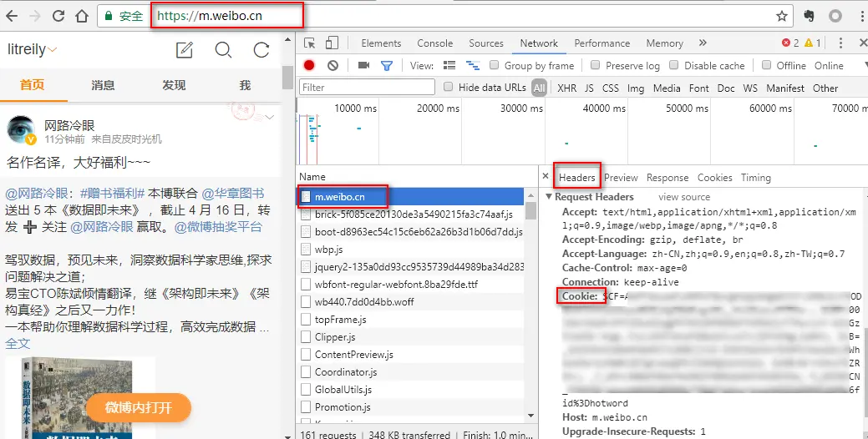Open the Elements panel tab

[x=381, y=43]
